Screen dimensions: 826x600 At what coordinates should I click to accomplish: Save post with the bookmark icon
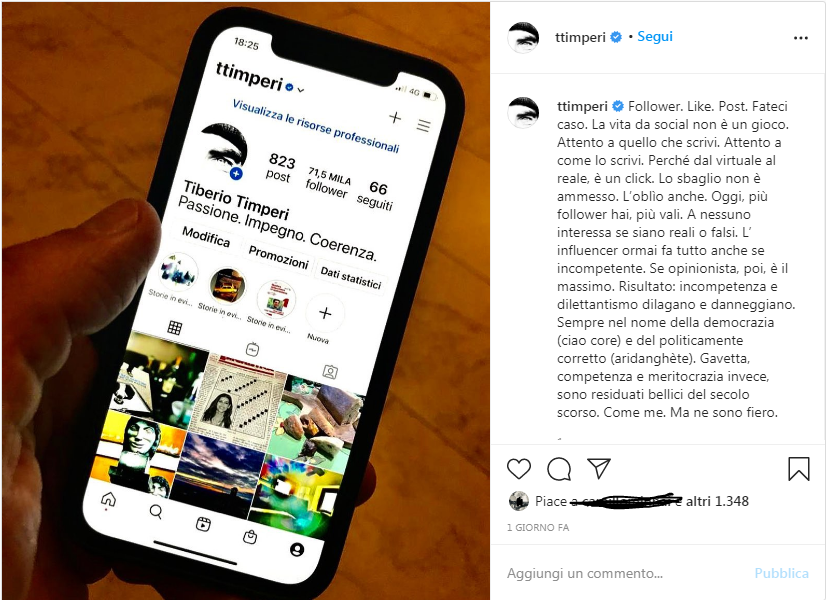click(799, 468)
